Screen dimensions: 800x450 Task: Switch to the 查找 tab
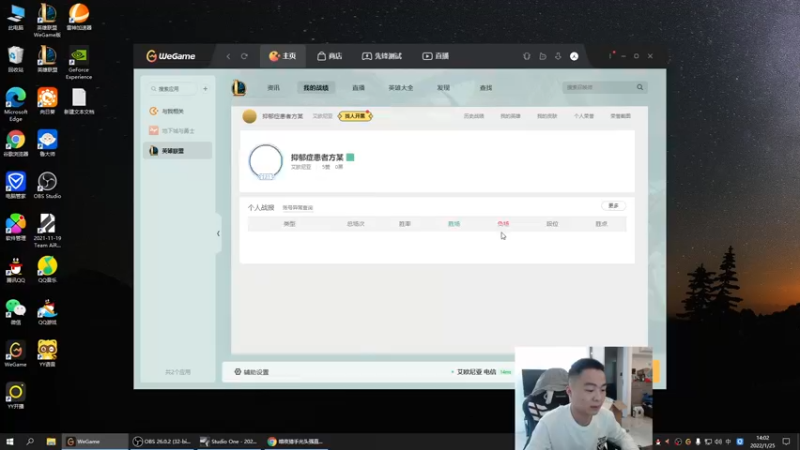[486, 88]
